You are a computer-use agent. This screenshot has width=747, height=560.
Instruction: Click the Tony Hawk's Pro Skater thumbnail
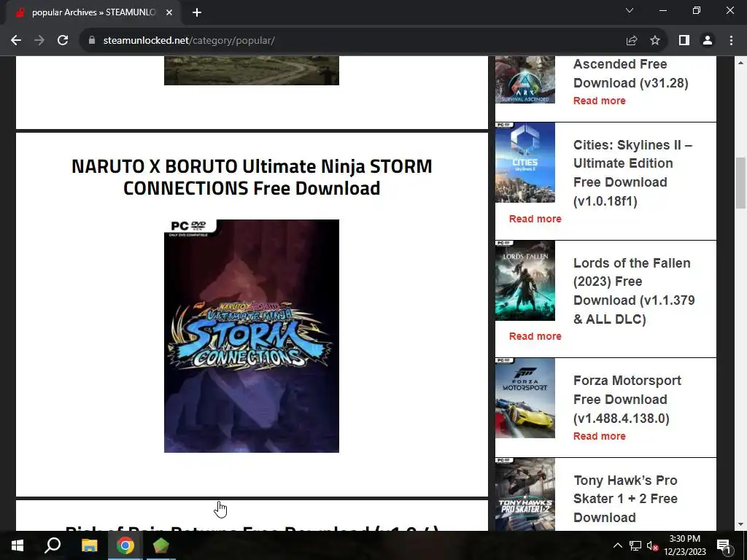click(525, 494)
